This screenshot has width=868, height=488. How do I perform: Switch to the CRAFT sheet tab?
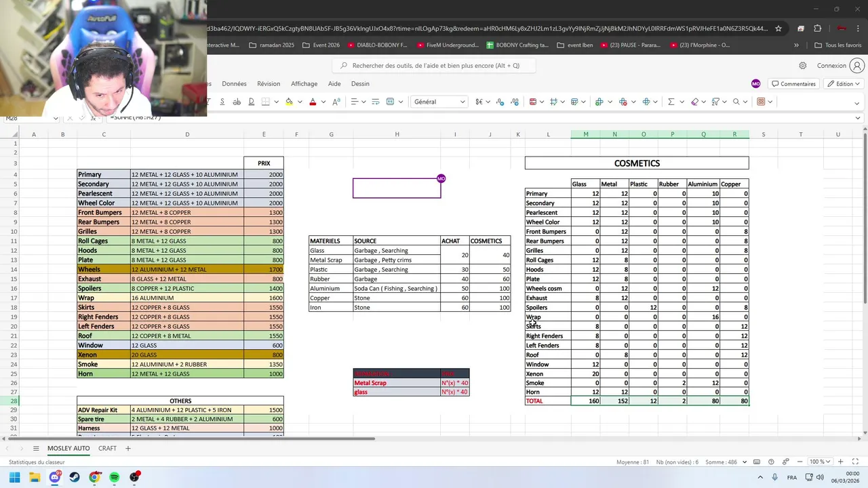pyautogui.click(x=107, y=448)
